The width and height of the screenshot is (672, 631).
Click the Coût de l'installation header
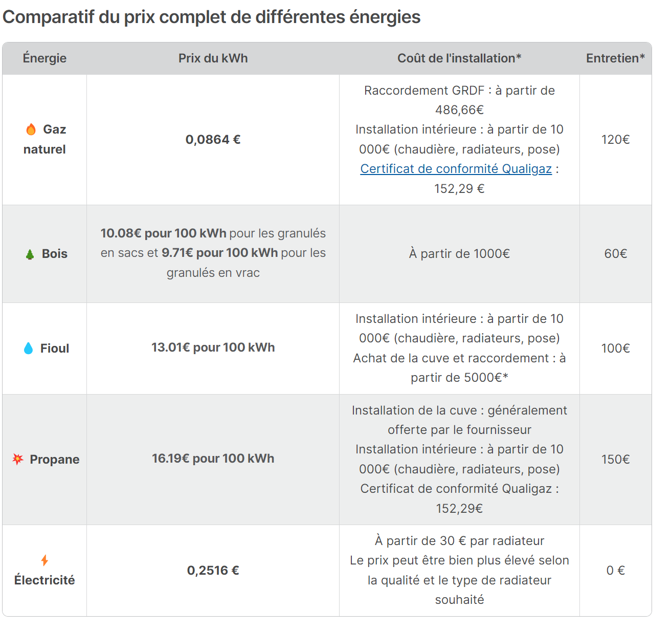[x=459, y=58]
